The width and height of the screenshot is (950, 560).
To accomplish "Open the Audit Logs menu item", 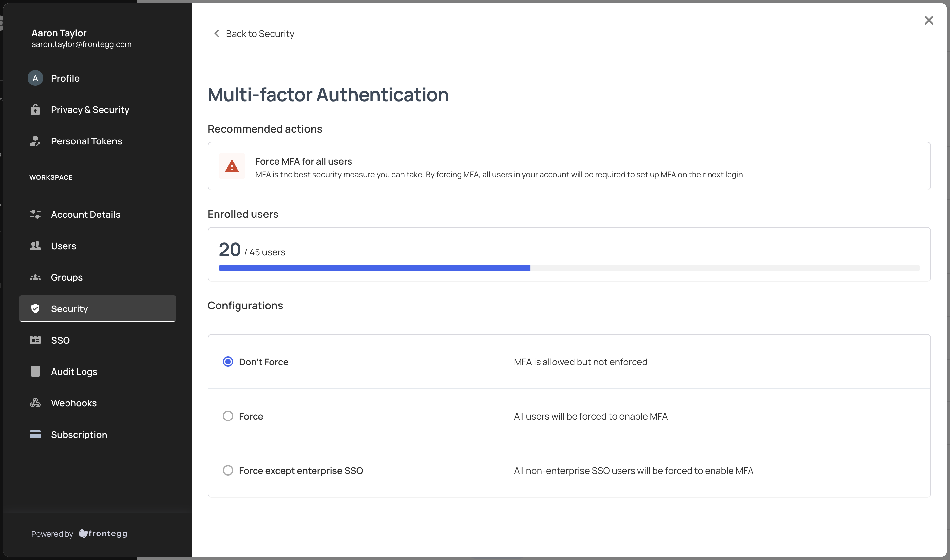I will pyautogui.click(x=74, y=372).
